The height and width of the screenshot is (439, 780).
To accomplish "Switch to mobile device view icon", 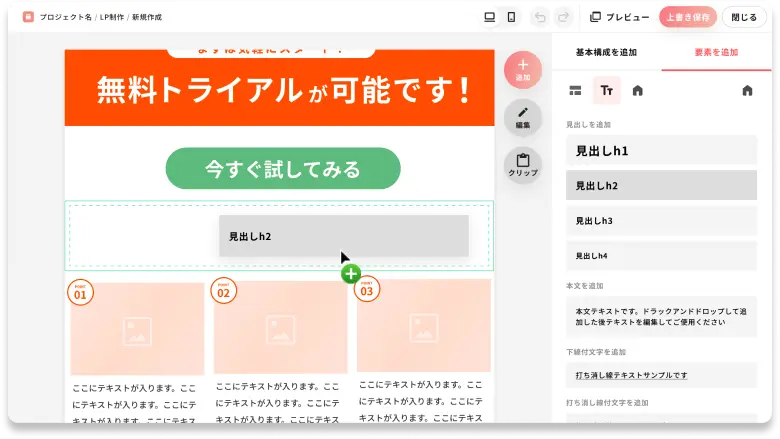I will (x=511, y=17).
